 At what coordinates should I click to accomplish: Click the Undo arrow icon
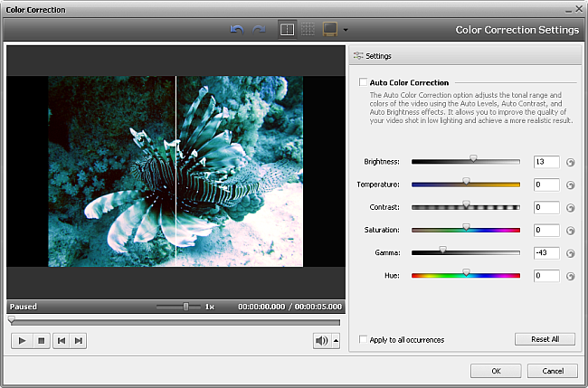click(237, 30)
